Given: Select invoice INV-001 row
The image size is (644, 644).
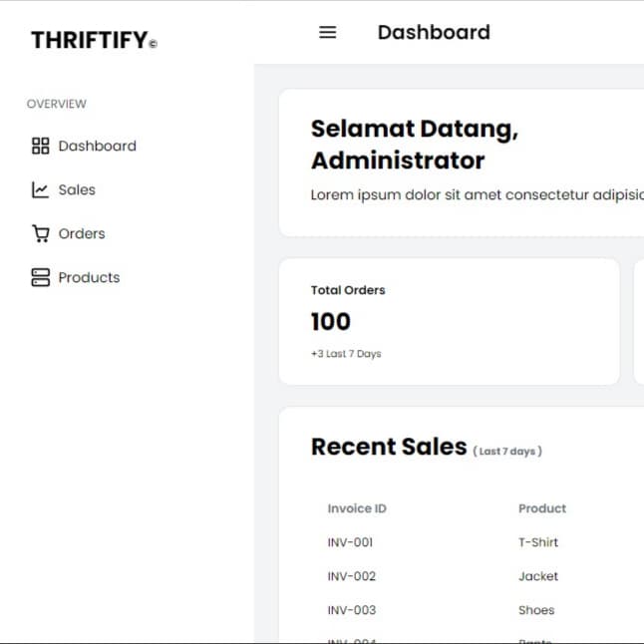Looking at the screenshot, I should (x=350, y=542).
